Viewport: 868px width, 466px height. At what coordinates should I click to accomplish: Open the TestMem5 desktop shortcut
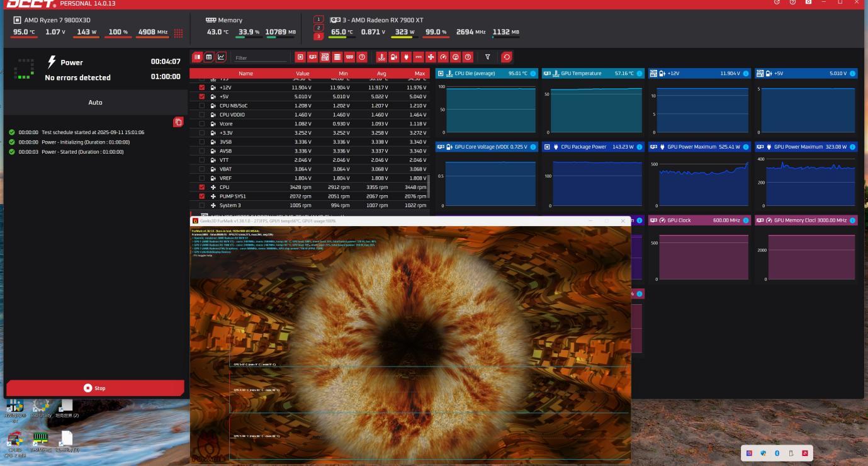pos(41,441)
